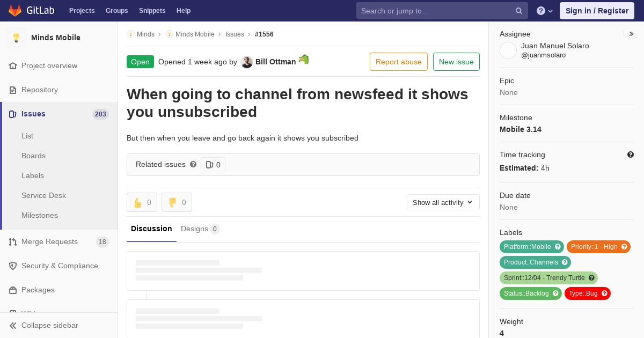Open Help in top navigation
The height and width of the screenshot is (338, 644).
pyautogui.click(x=184, y=11)
